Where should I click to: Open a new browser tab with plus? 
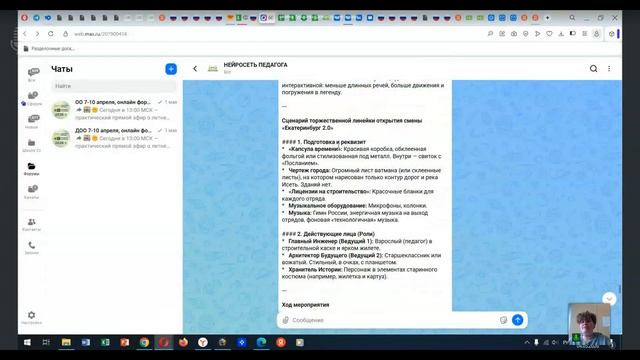coord(547,18)
